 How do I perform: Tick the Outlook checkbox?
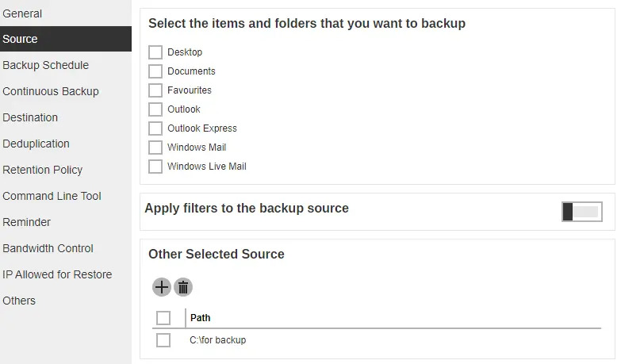tap(155, 109)
